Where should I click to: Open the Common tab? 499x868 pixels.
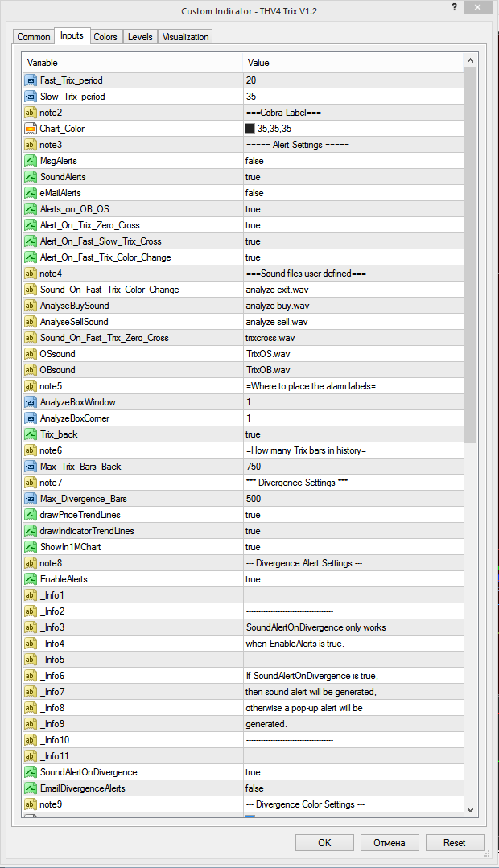pyautogui.click(x=34, y=36)
